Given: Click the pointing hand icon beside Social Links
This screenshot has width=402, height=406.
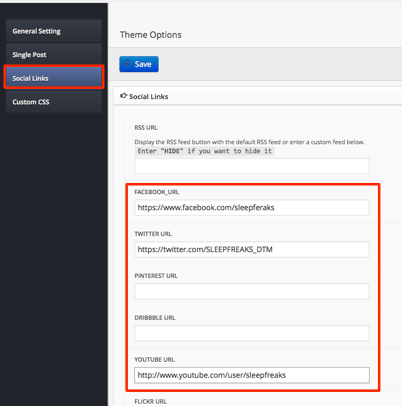Looking at the screenshot, I should click(123, 96).
